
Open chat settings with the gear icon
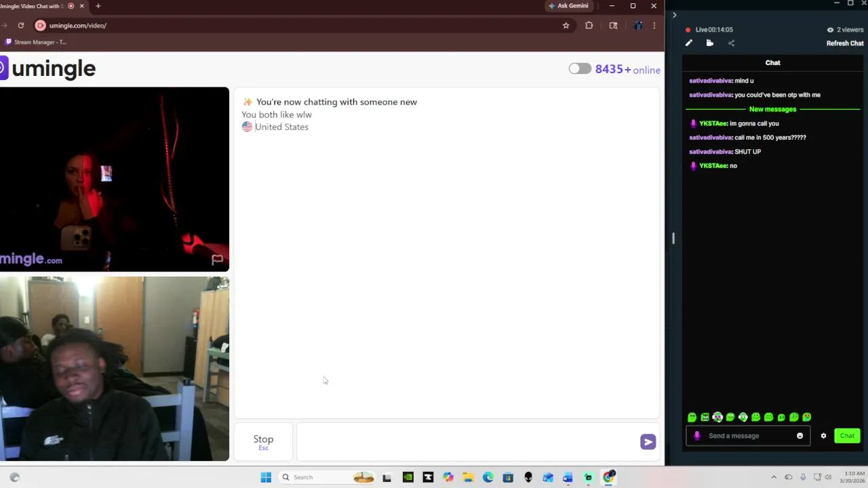tap(823, 436)
